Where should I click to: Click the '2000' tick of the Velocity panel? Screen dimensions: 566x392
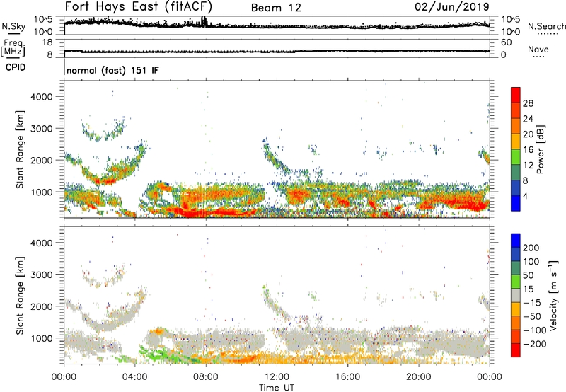(x=42, y=306)
